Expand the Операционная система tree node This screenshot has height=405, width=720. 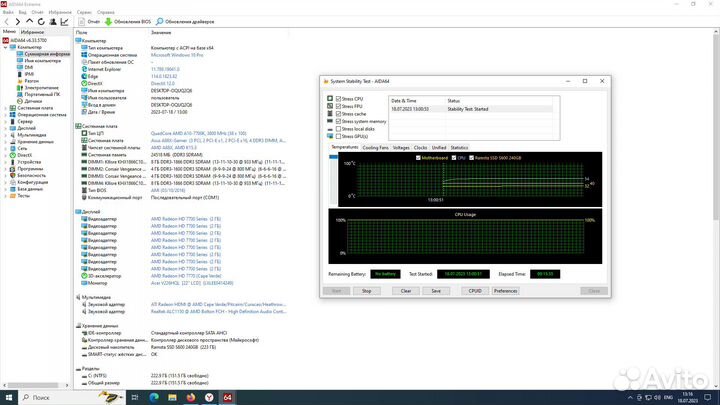[x=6, y=115]
